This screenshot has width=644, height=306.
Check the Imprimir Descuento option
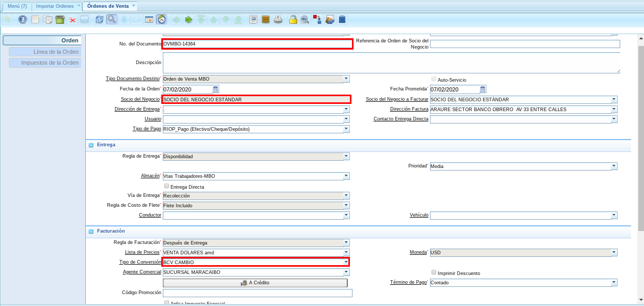tap(434, 272)
